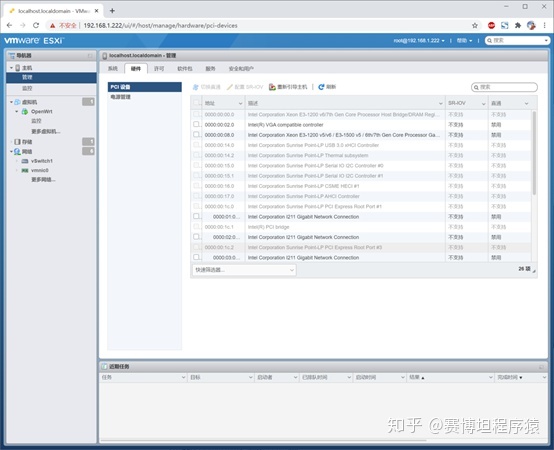Image resolution: width=554 pixels, height=450 pixels.
Task: Tick the checkbox for I211 device 0000:03:0
Action: [196, 257]
